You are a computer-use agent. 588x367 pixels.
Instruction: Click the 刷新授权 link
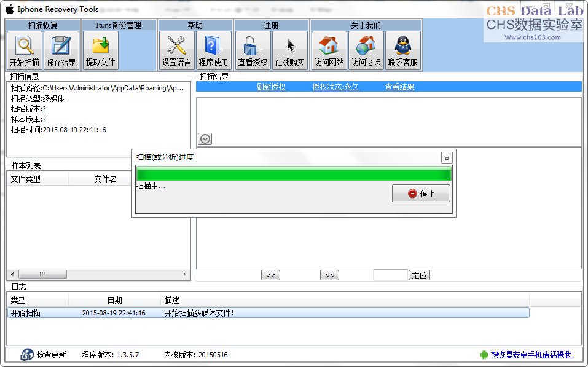click(271, 87)
